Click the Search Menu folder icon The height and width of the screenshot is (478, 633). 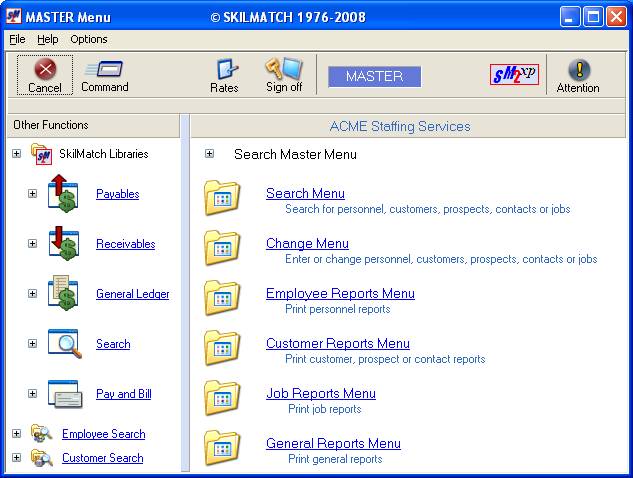click(222, 198)
